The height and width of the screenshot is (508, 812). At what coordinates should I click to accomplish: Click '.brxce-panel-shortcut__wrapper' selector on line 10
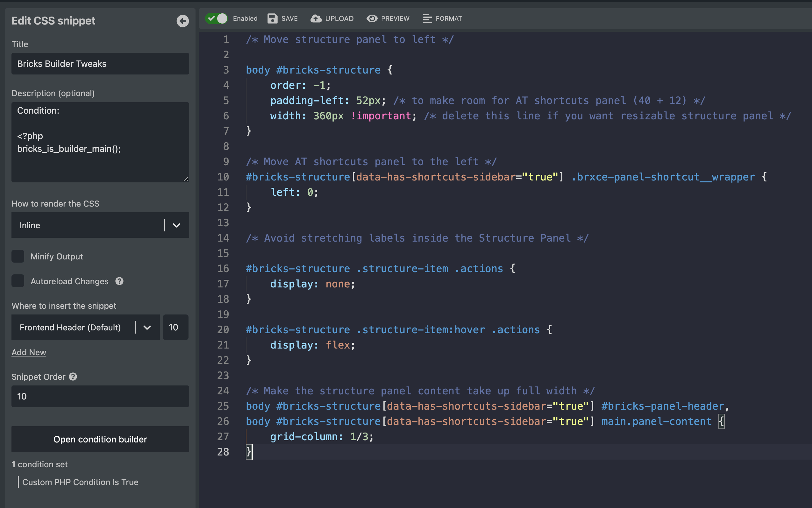tap(663, 177)
